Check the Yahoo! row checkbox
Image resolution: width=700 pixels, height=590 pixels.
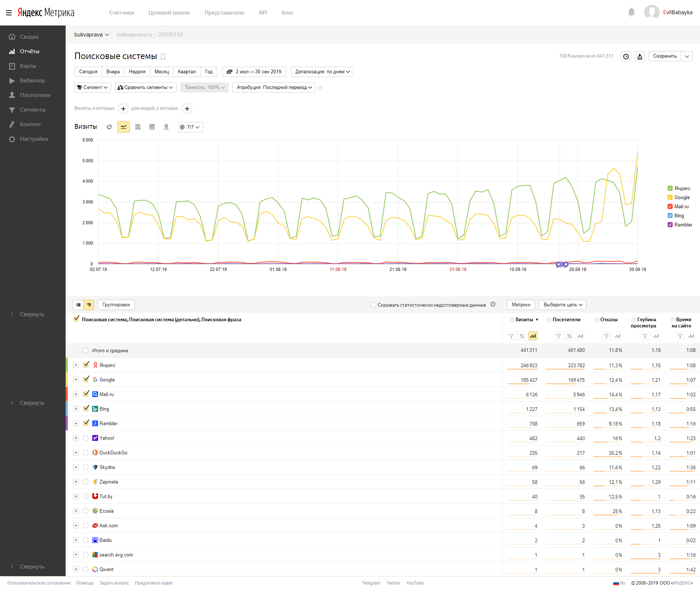point(86,438)
